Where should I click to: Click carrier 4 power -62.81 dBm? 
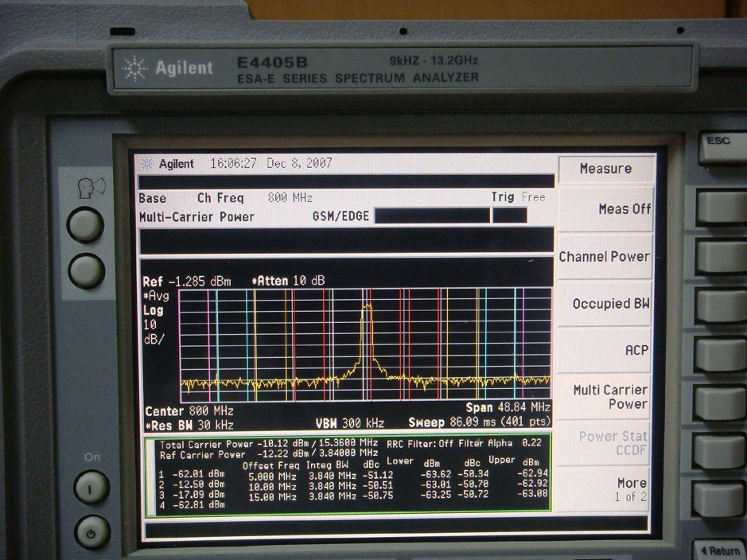[198, 504]
